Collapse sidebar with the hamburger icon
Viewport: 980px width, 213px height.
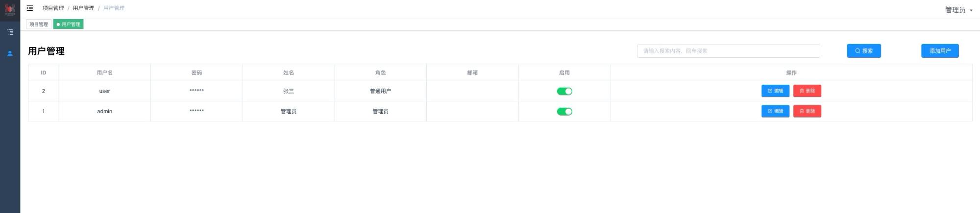click(x=30, y=8)
